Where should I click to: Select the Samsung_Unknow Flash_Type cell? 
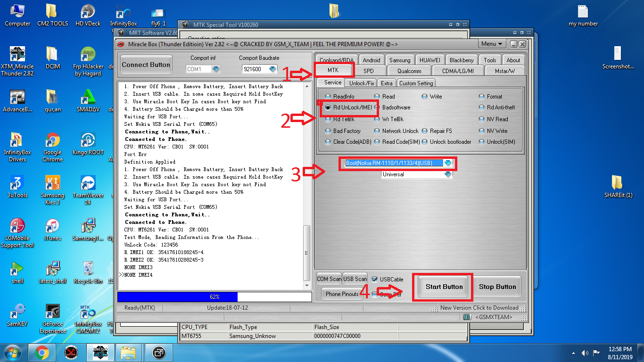tap(271, 336)
